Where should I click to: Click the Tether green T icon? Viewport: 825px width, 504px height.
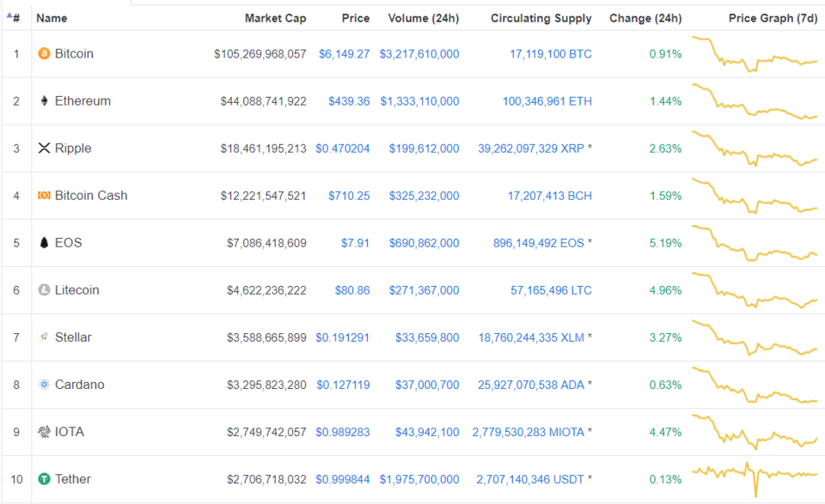click(44, 479)
